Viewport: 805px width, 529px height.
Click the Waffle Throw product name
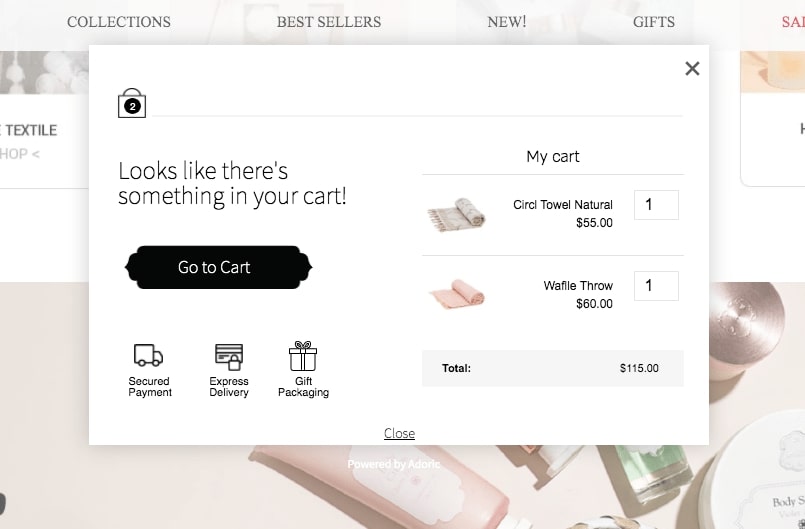[578, 286]
